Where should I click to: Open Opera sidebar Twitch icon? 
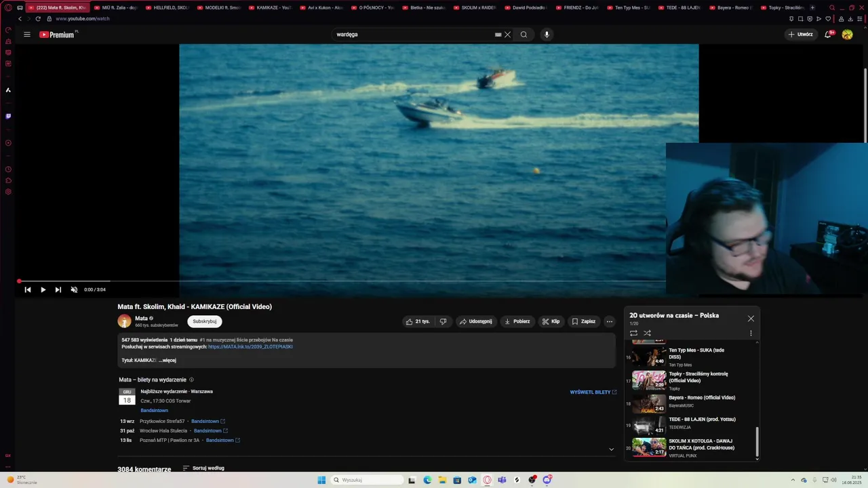tap(8, 116)
